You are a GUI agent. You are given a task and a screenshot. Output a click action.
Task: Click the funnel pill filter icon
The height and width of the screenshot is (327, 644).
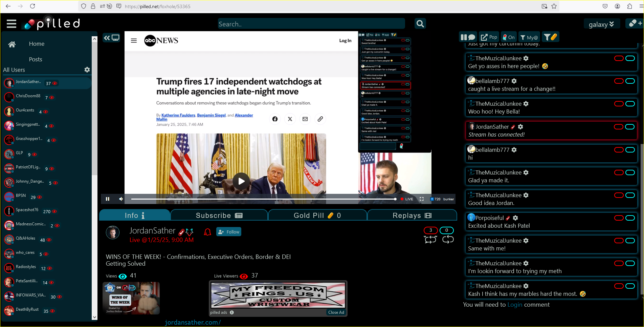(550, 37)
